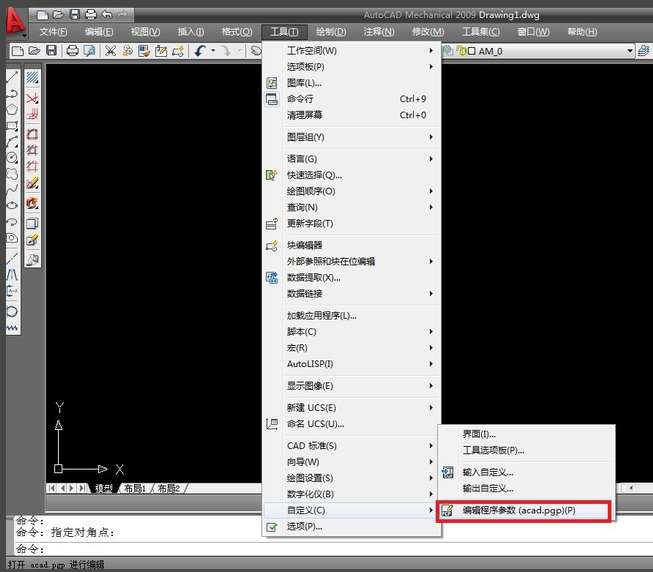Click Save disk icon in quick access toolbar
The height and width of the screenshot is (572, 653).
(x=75, y=15)
